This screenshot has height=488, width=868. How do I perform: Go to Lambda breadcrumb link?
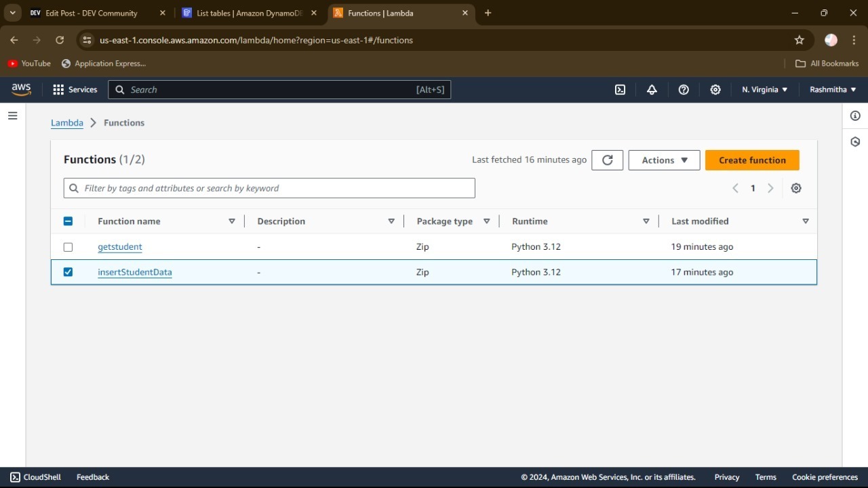tap(67, 123)
